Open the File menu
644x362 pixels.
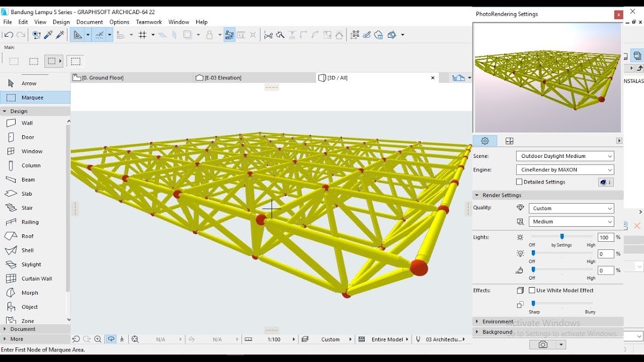[x=8, y=22]
